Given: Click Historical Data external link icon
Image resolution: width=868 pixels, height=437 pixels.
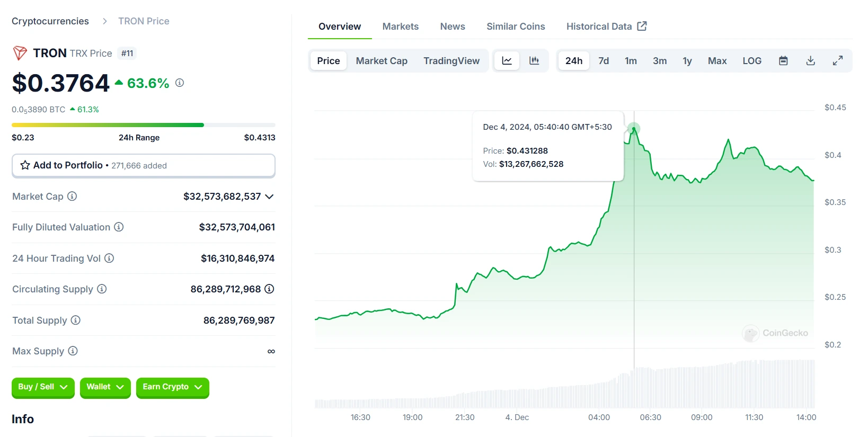Looking at the screenshot, I should click(642, 26).
